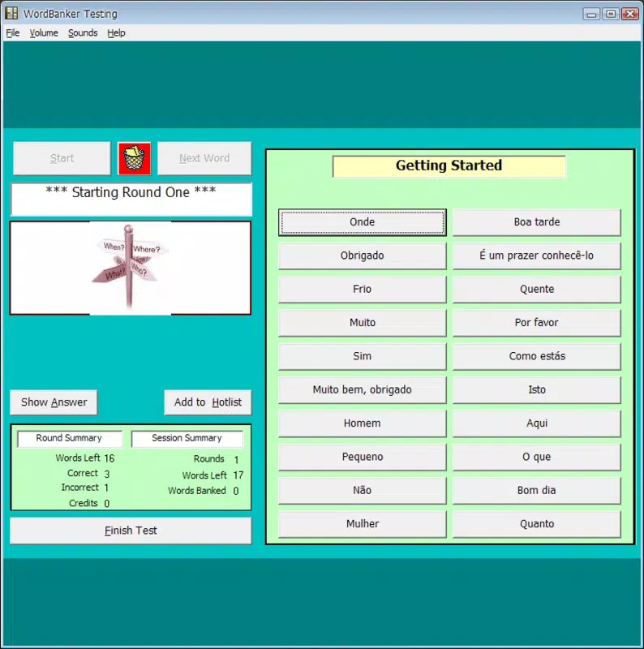The image size is (644, 649).
Task: Choose the answer Boa tarde
Action: pyautogui.click(x=537, y=222)
